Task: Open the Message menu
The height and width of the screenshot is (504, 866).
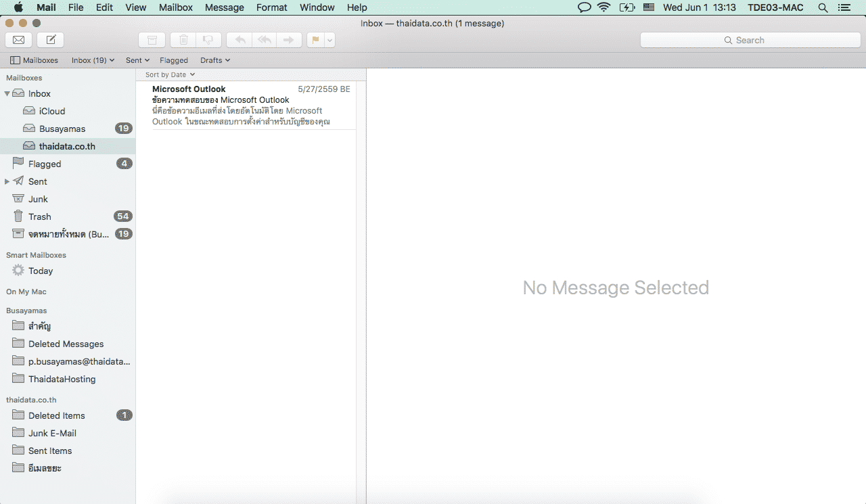Action: pos(225,7)
